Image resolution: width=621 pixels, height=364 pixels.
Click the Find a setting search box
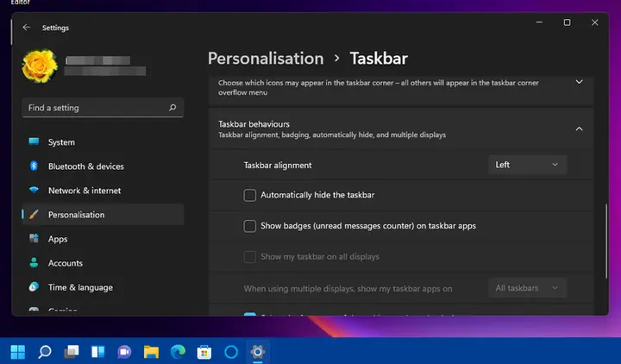(x=103, y=107)
